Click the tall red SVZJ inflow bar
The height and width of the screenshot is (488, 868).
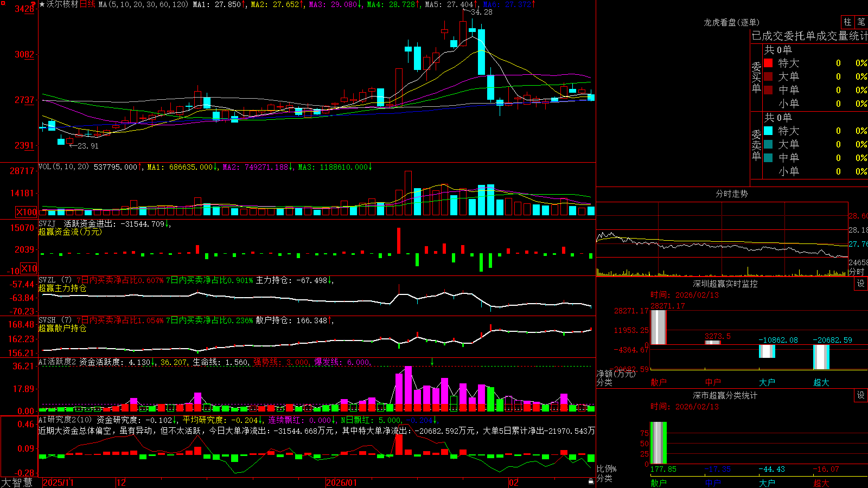click(x=399, y=240)
